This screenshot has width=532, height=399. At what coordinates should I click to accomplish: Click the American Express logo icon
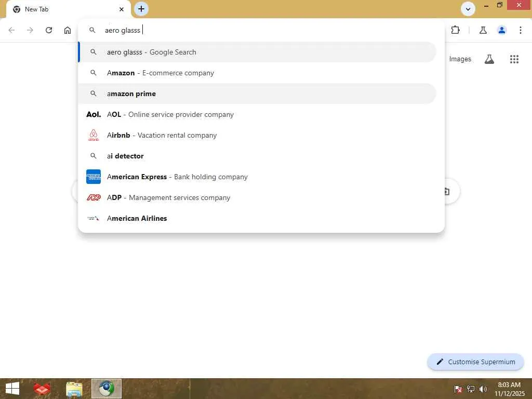click(x=94, y=177)
